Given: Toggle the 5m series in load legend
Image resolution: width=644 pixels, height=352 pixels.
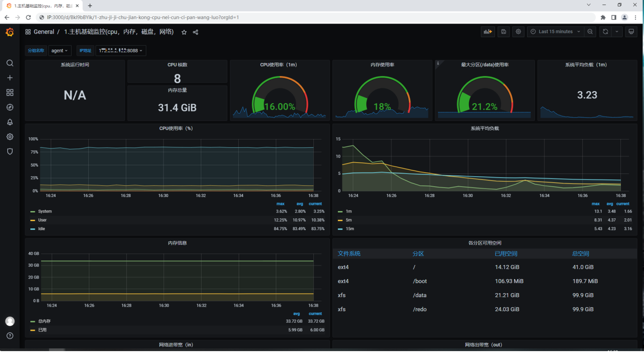Looking at the screenshot, I should [348, 220].
